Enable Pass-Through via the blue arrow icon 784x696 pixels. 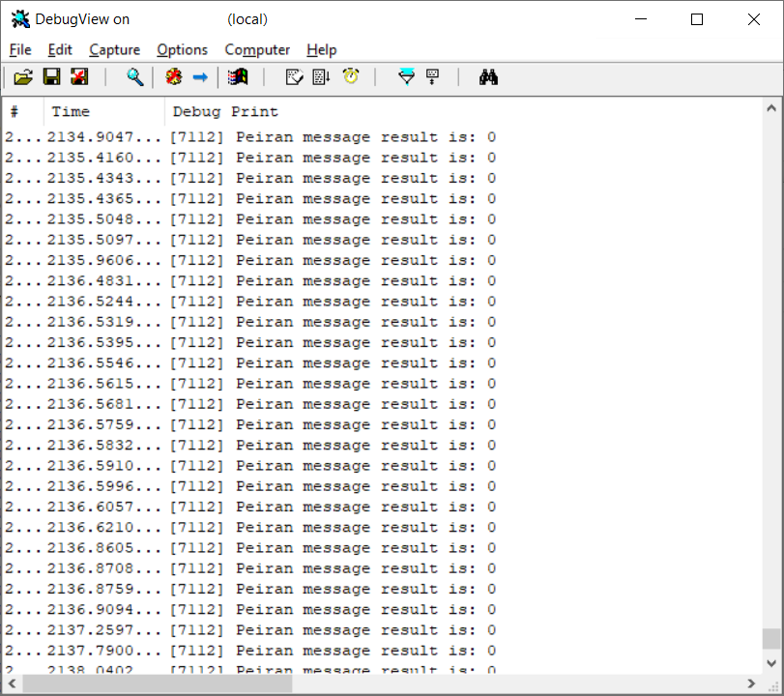[x=201, y=77]
